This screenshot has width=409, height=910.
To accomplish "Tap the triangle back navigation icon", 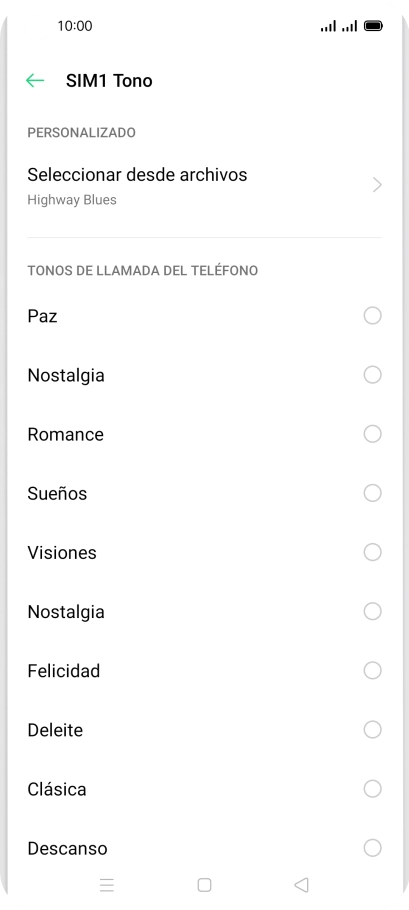I will tap(301, 885).
